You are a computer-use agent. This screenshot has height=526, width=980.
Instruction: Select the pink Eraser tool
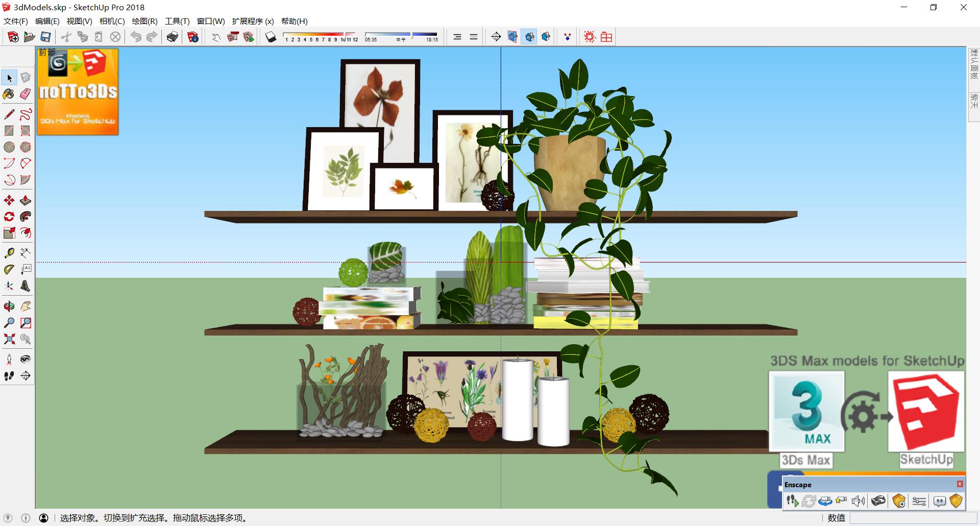tap(26, 94)
